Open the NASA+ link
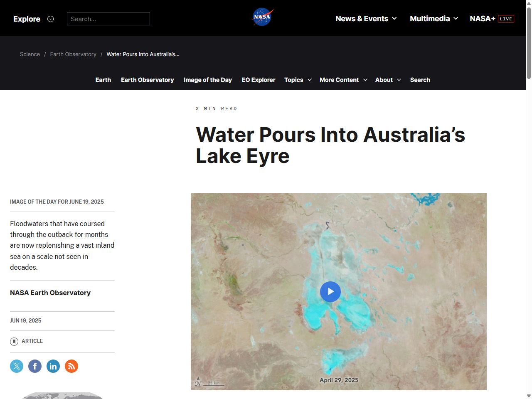The height and width of the screenshot is (399, 532). point(483,19)
